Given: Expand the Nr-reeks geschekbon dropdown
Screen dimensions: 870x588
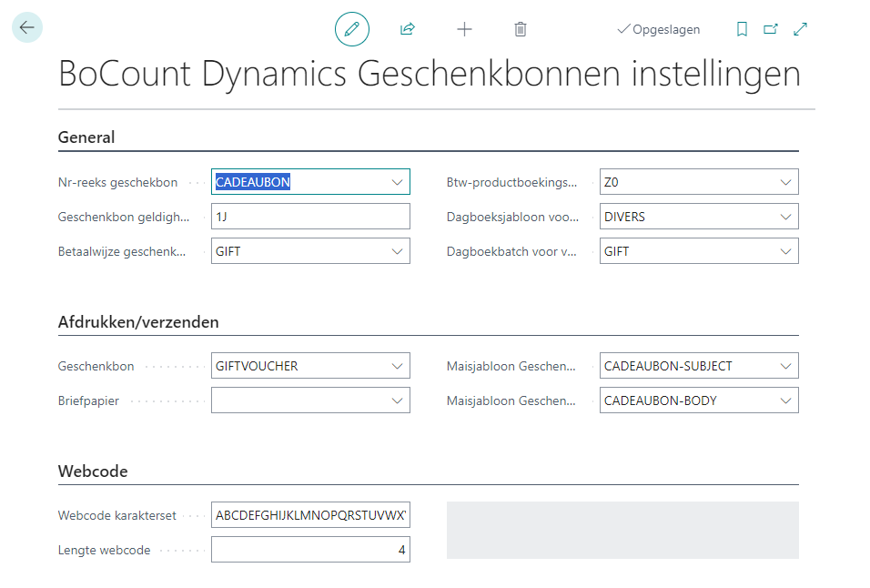Looking at the screenshot, I should pos(397,182).
